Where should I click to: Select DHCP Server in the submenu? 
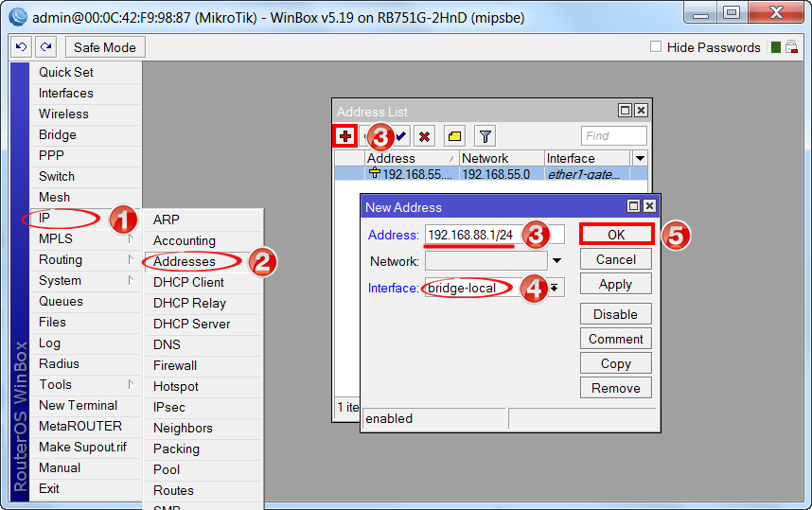(203, 324)
